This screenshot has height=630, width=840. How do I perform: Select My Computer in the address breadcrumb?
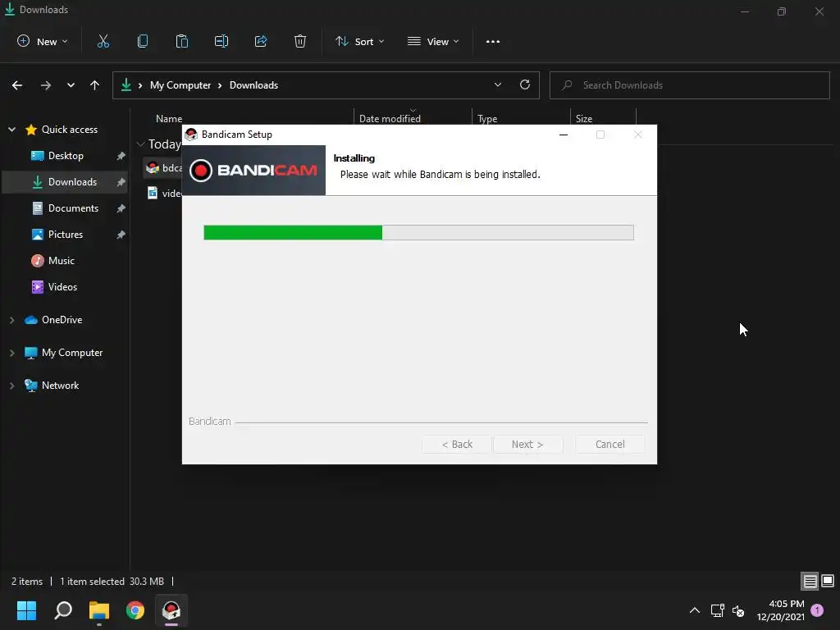point(180,85)
